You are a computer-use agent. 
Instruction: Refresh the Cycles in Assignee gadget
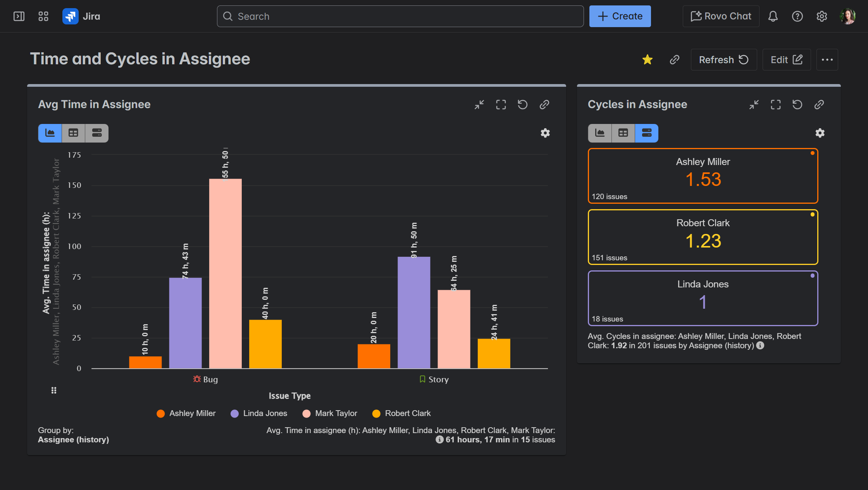(x=797, y=105)
